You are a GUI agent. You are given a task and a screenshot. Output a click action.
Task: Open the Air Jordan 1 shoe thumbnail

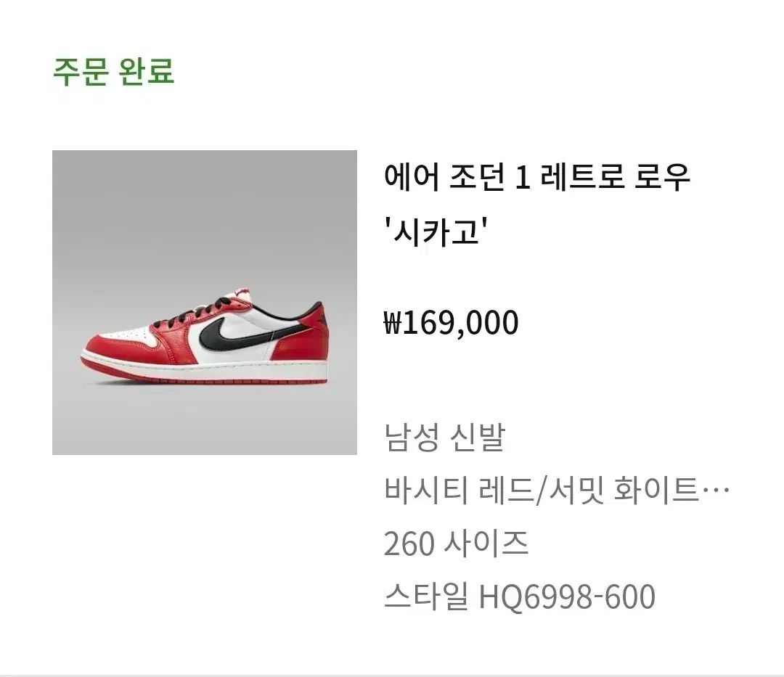[x=204, y=302]
